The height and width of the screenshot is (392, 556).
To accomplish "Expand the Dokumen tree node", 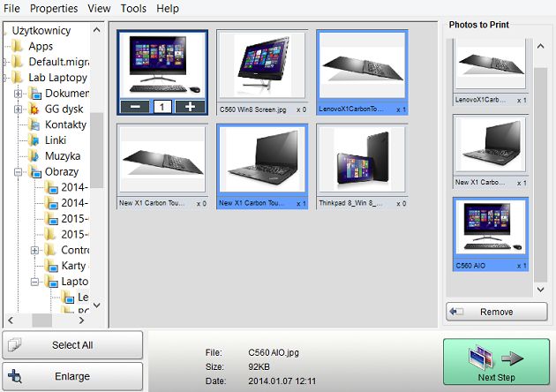I will click(x=18, y=94).
